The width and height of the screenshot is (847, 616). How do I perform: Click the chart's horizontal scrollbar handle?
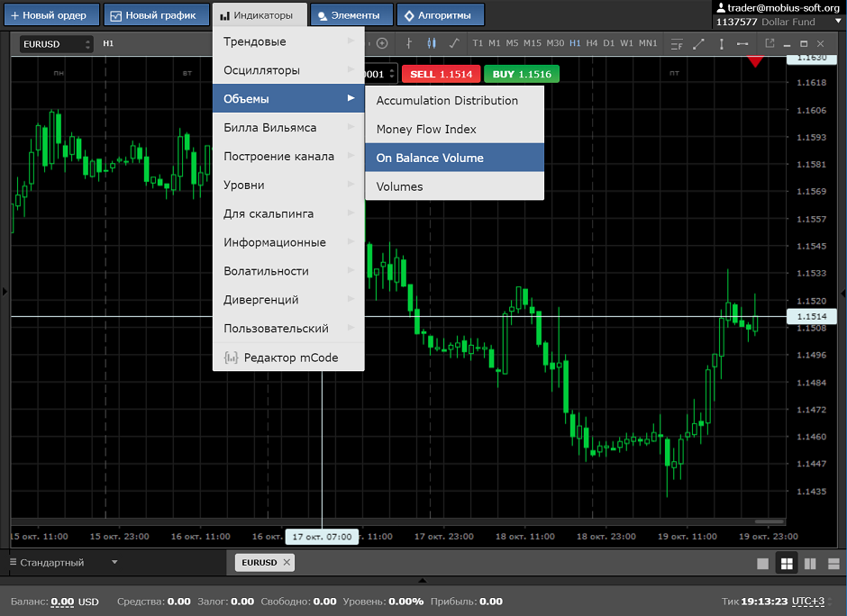[769, 521]
